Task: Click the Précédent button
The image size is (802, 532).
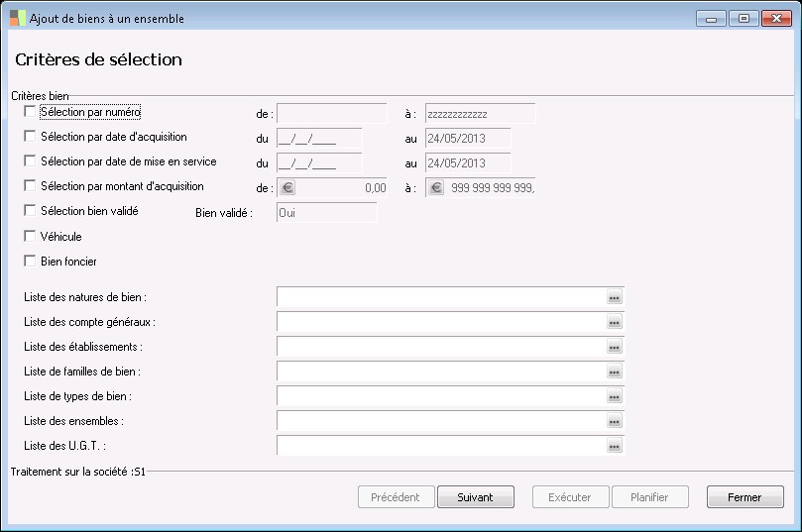Action: 396,496
